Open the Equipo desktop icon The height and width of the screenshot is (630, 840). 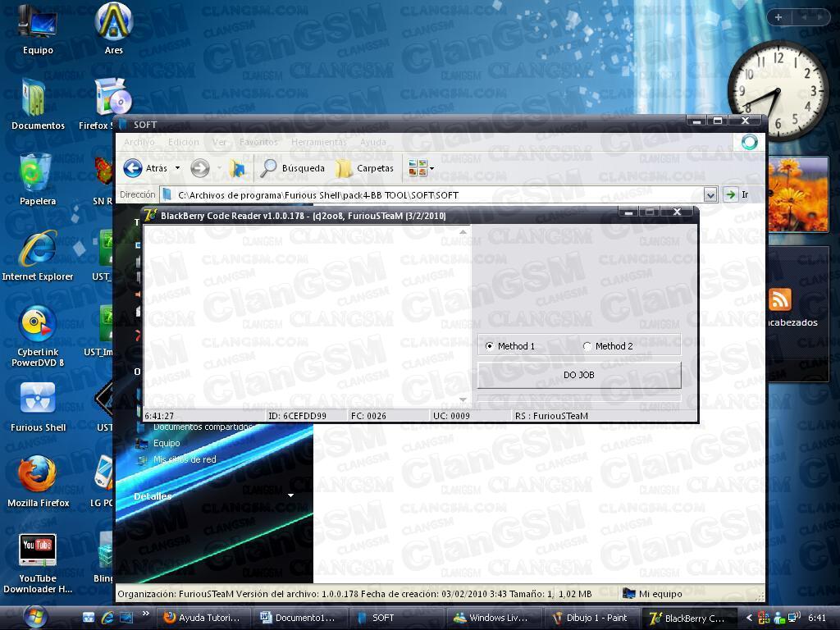pyautogui.click(x=38, y=30)
